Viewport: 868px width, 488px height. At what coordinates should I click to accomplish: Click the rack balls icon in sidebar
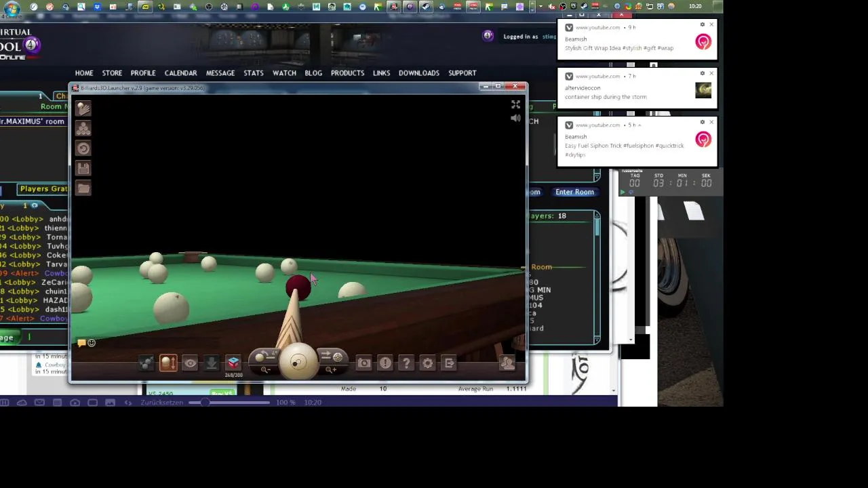[83, 128]
